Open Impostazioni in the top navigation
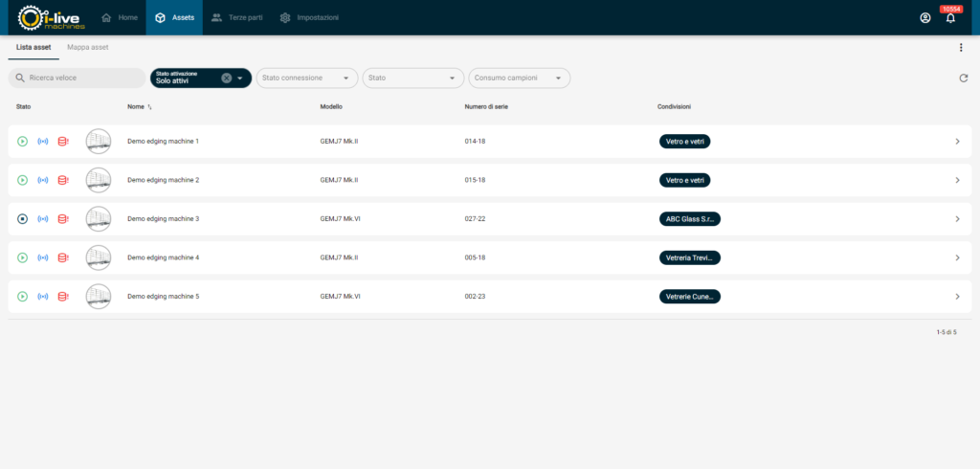 [308, 18]
